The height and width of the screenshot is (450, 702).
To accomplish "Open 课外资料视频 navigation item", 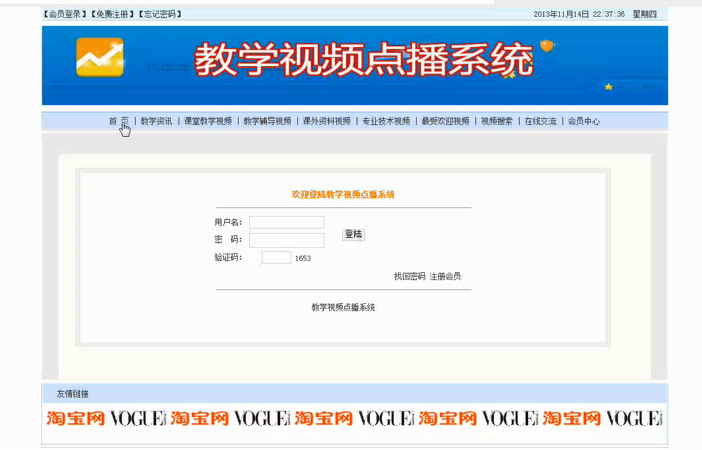I will (327, 121).
